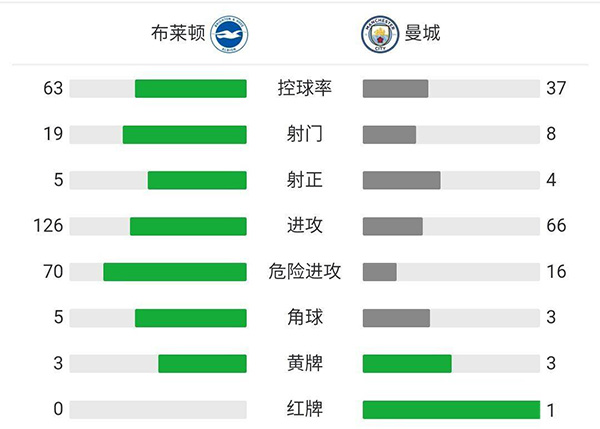Select the 黄牌 stat label

click(304, 363)
